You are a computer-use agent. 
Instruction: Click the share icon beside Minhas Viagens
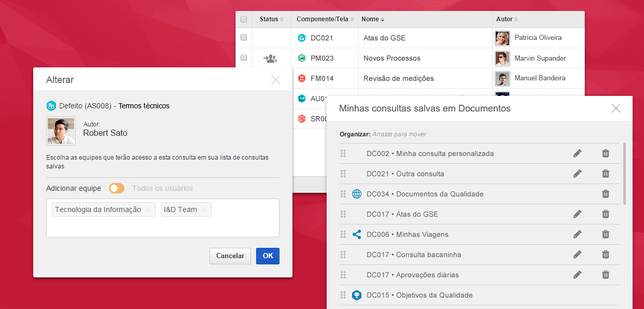point(357,234)
